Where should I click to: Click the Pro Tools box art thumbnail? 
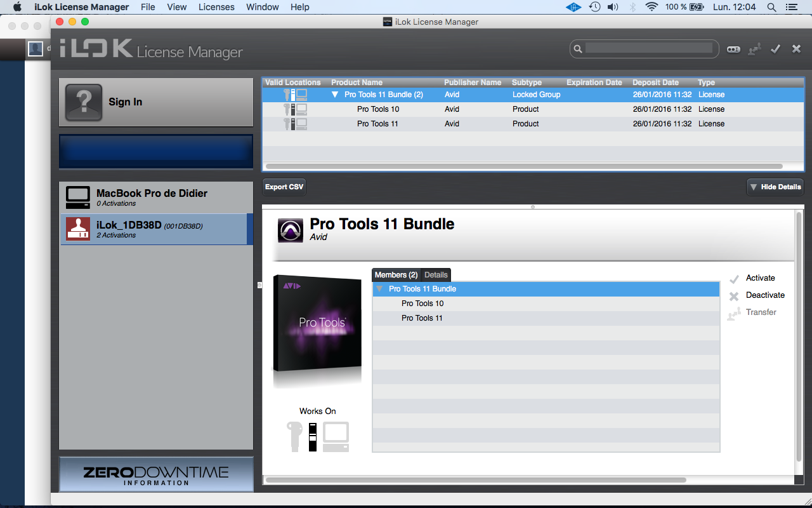(x=317, y=331)
